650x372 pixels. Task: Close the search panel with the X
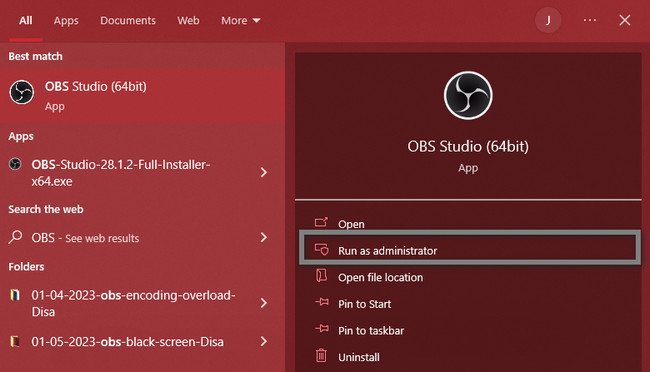[625, 20]
